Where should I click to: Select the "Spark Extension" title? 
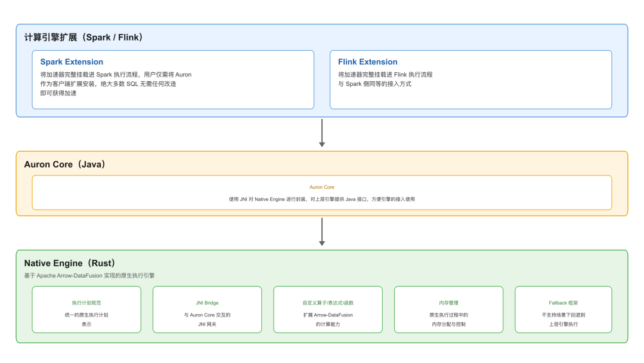click(72, 61)
